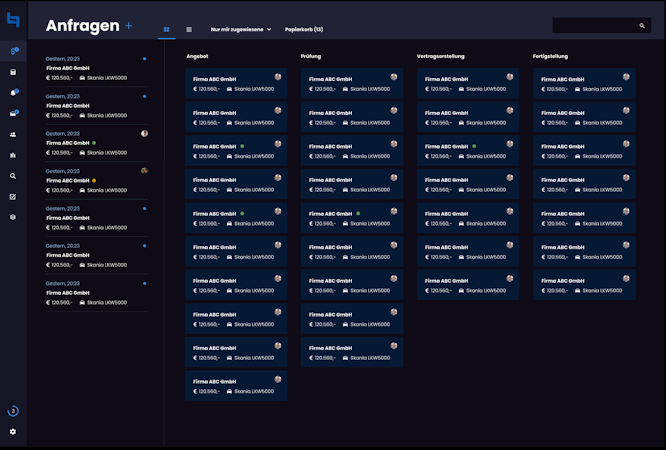This screenshot has height=450, width=666.
Task: Click the Fertigstellung column header
Action: tap(550, 56)
